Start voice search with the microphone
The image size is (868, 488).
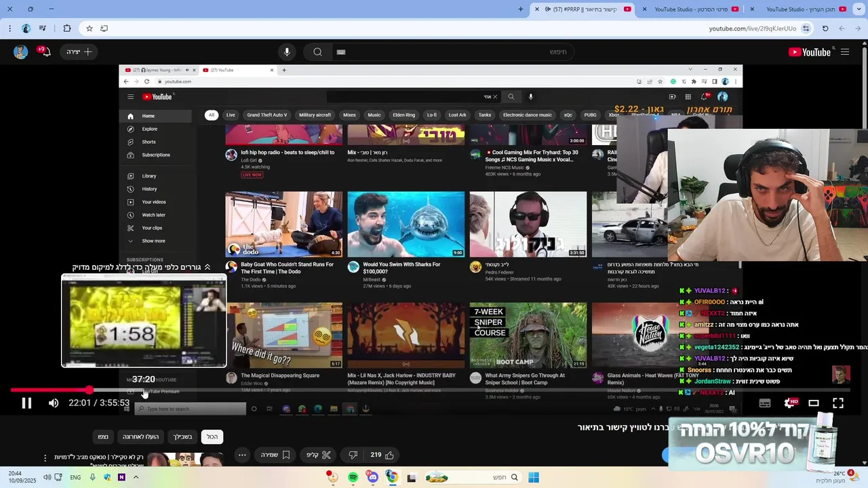[287, 52]
